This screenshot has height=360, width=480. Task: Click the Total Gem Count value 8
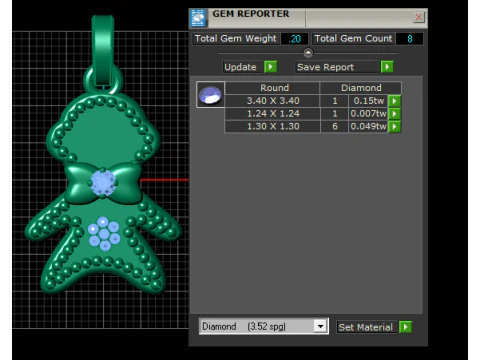pyautogui.click(x=410, y=39)
